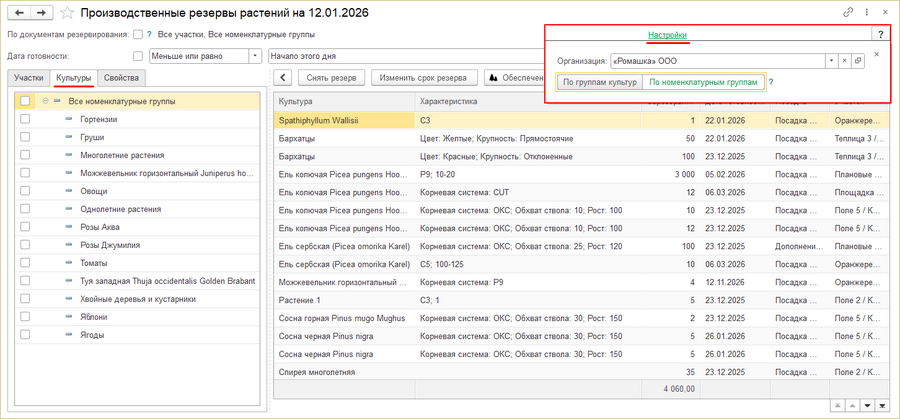Viewport: 900px width, 419px height.
Task: Show the hint next to По номенклатурным группам
Action: tap(771, 82)
